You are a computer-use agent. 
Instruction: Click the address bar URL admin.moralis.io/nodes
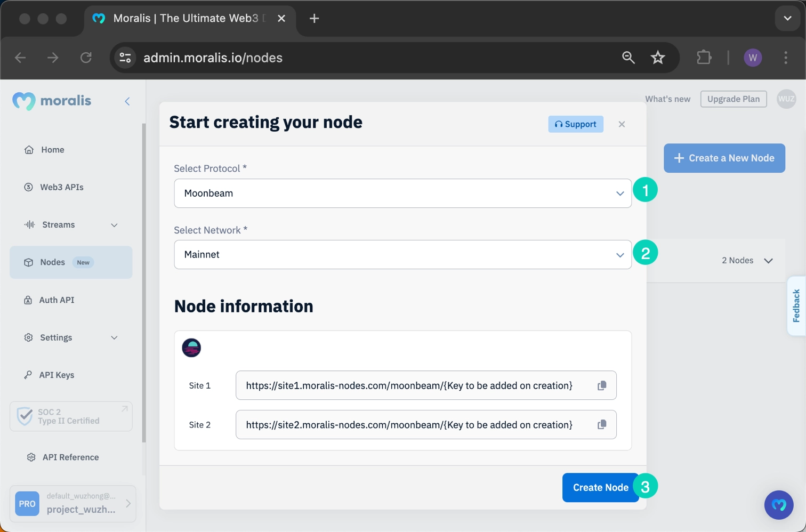(213, 58)
